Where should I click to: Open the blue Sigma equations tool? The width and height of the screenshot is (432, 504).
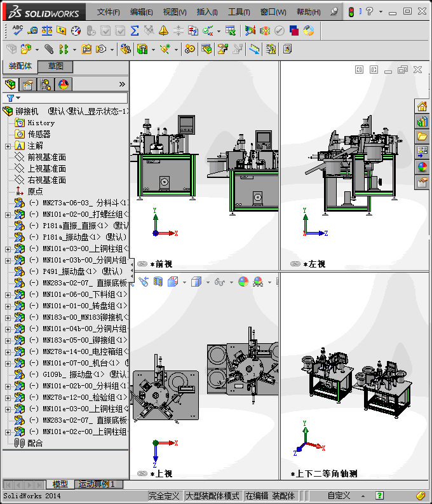tap(135, 31)
